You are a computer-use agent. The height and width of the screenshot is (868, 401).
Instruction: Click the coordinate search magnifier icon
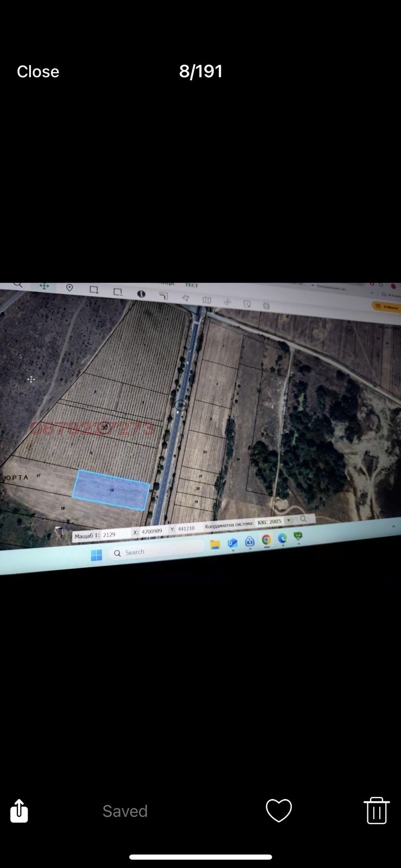[303, 519]
